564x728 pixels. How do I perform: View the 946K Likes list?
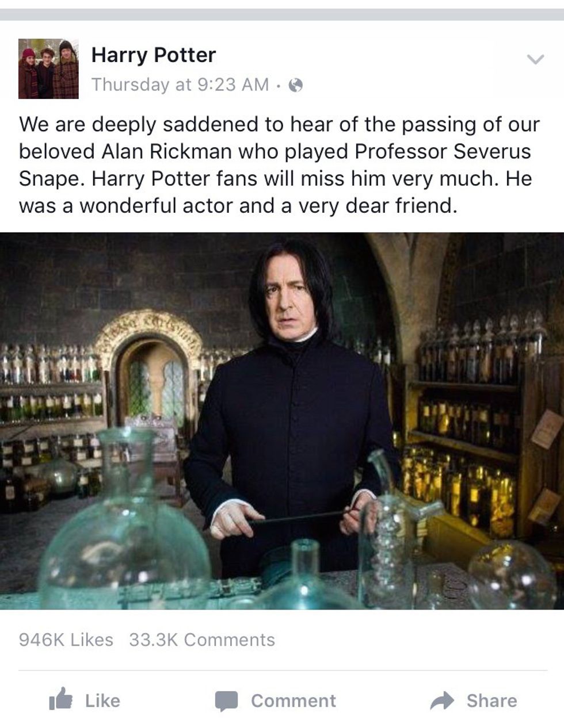66,639
